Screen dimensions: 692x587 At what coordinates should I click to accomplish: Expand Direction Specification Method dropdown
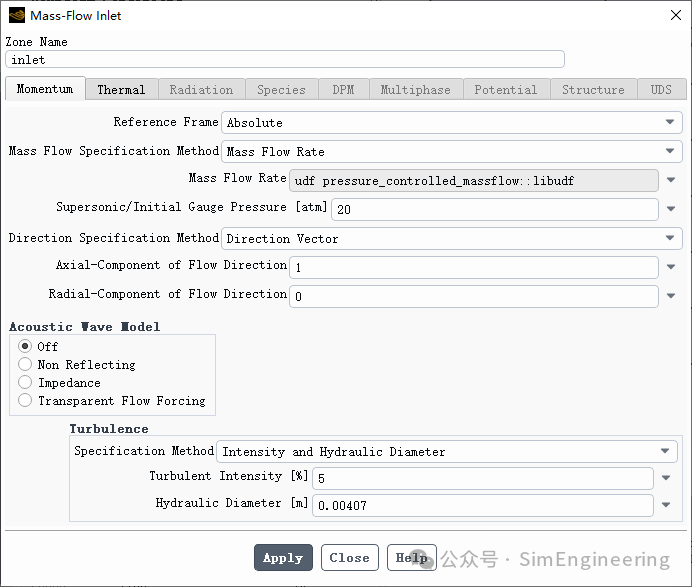[x=452, y=238]
